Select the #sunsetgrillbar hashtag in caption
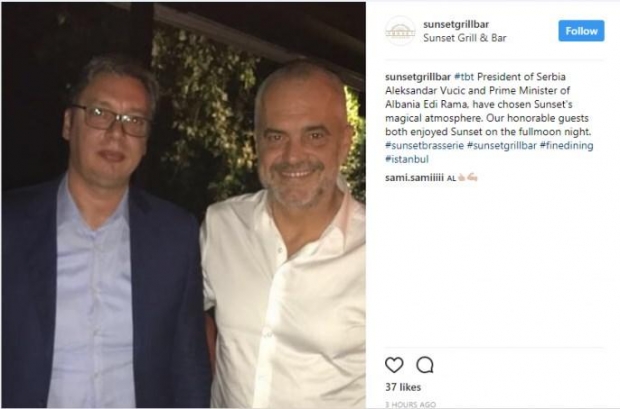Screen dimensions: 620x409 [504, 145]
